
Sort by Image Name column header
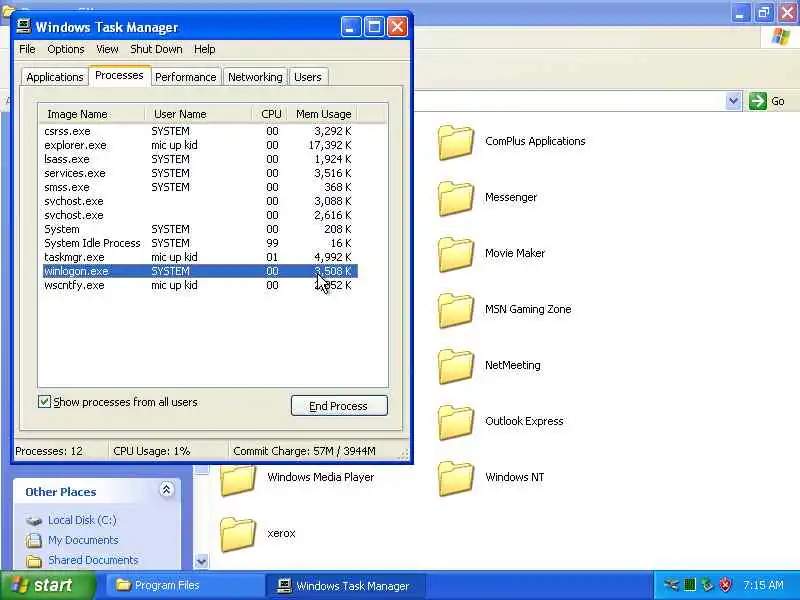pyautogui.click(x=91, y=114)
